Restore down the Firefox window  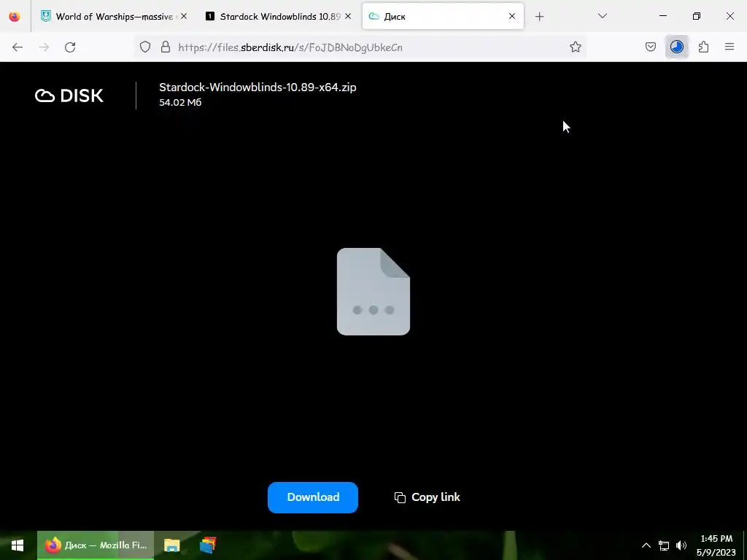coord(697,16)
